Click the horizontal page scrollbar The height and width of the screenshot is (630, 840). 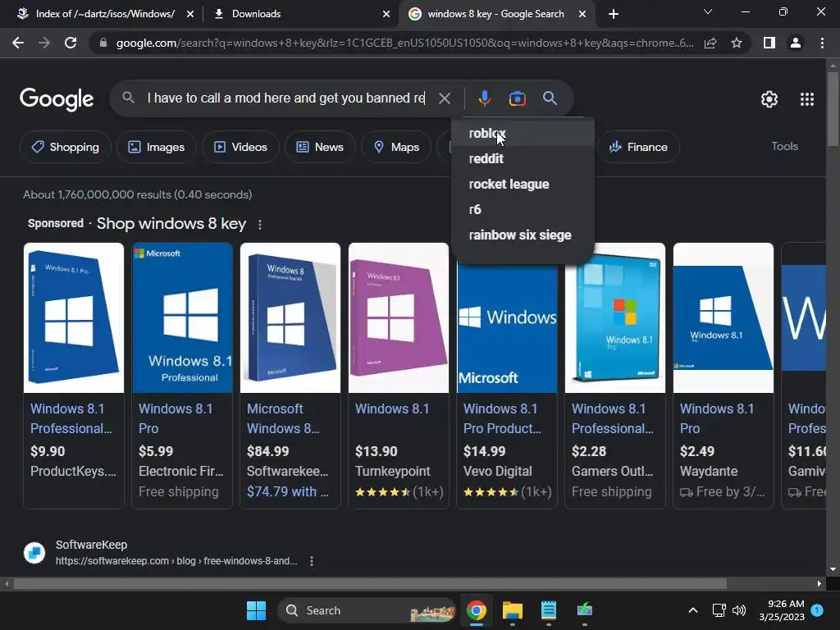tap(370, 583)
